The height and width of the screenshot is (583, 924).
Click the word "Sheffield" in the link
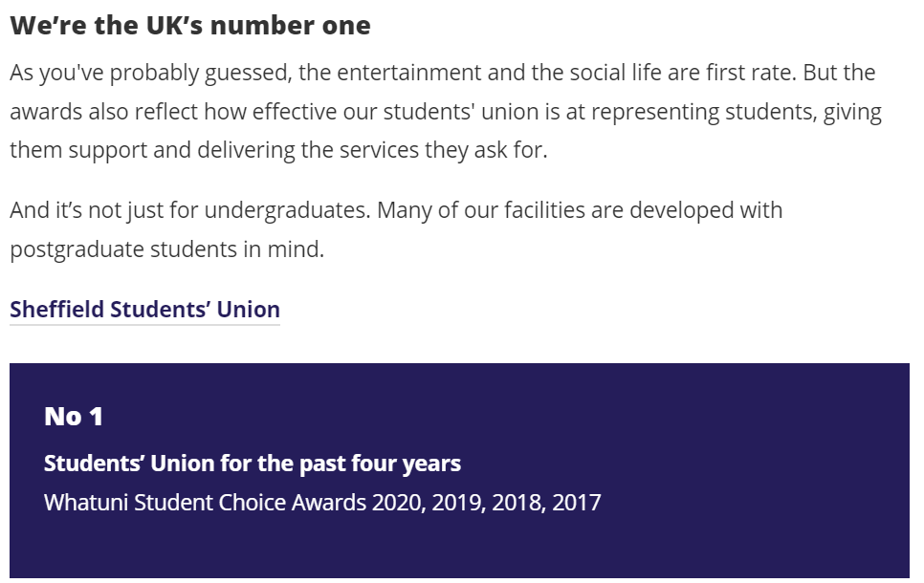click(x=56, y=310)
